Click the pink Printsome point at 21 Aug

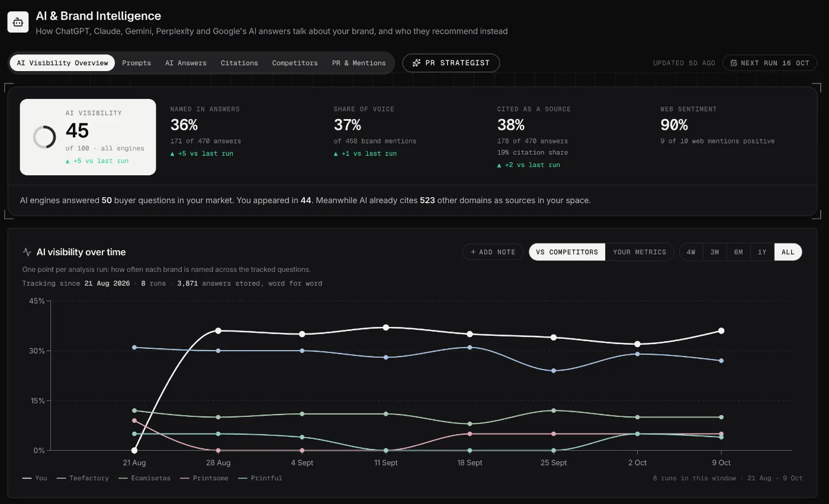(134, 420)
